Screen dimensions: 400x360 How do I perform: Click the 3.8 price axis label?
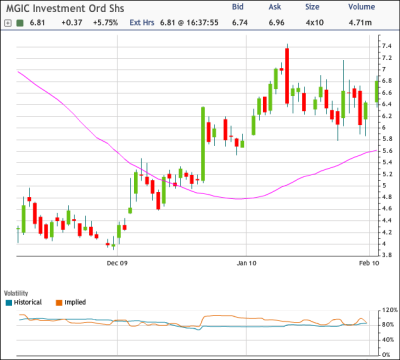pyautogui.click(x=387, y=255)
